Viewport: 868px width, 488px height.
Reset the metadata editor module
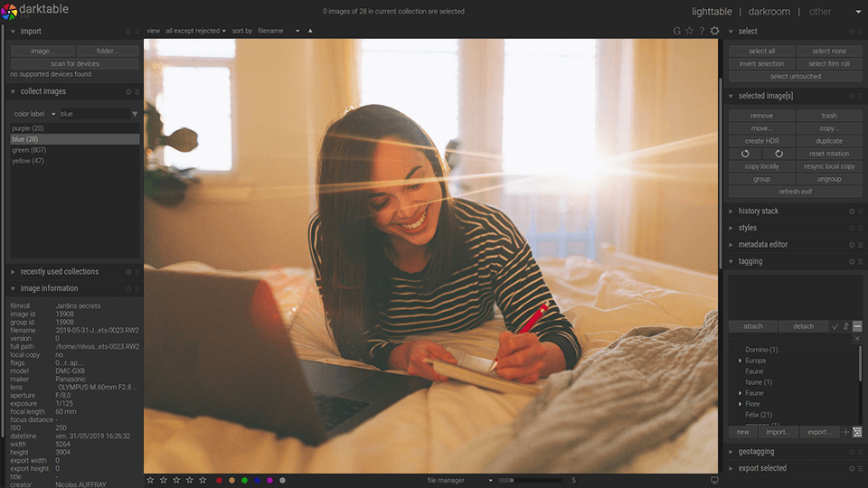[x=852, y=245]
